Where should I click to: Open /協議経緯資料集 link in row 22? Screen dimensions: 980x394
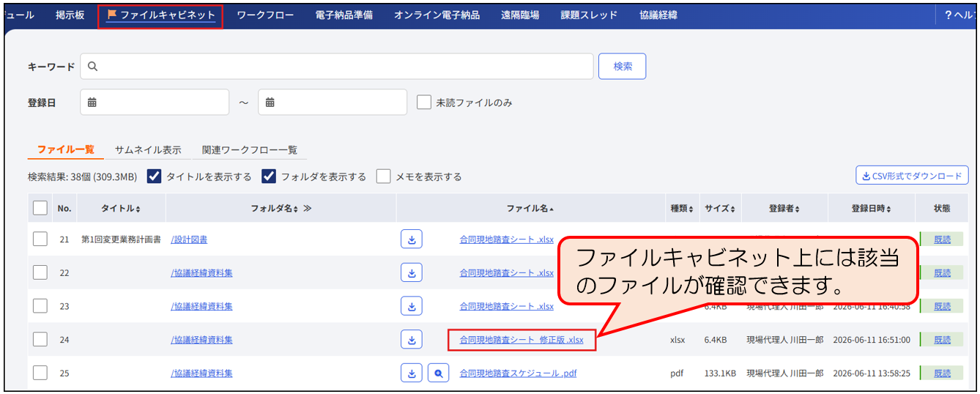pos(202,273)
